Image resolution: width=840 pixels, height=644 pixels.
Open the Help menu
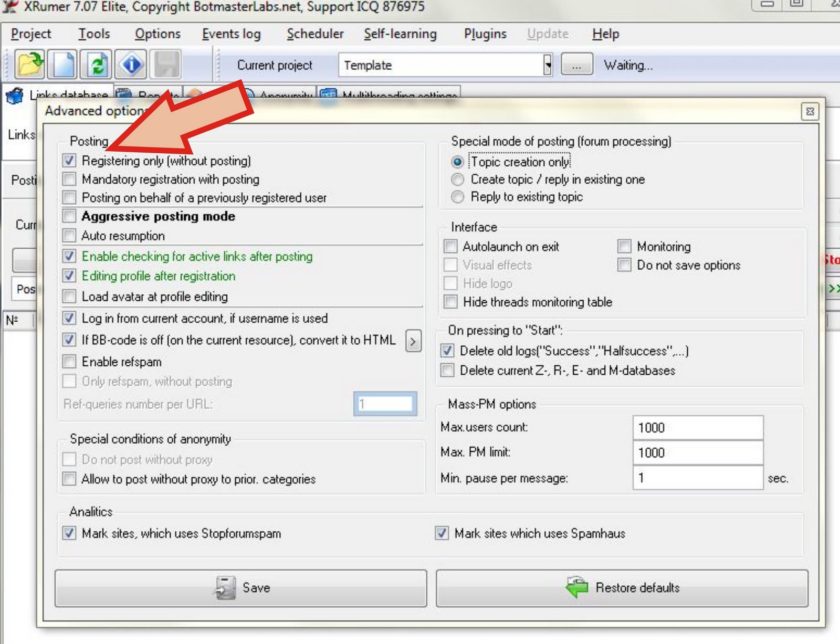coord(605,34)
